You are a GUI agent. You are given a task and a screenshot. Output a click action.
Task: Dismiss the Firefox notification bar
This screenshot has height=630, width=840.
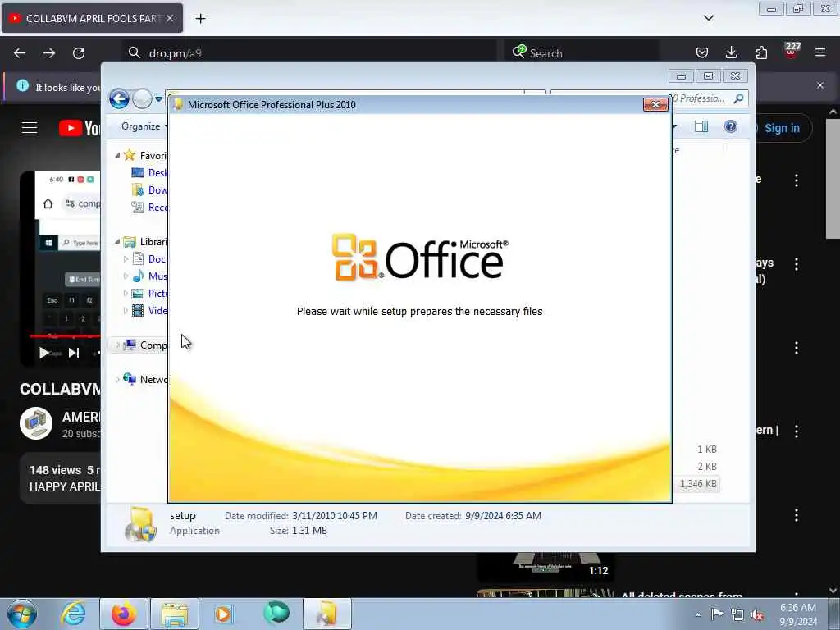820,85
